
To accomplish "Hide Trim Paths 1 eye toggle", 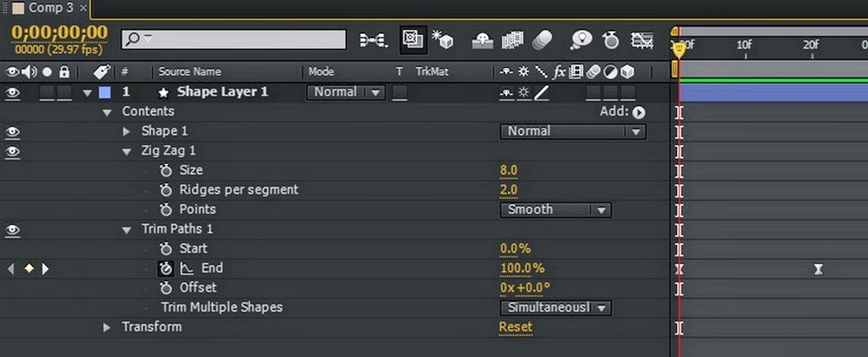I will [12, 229].
